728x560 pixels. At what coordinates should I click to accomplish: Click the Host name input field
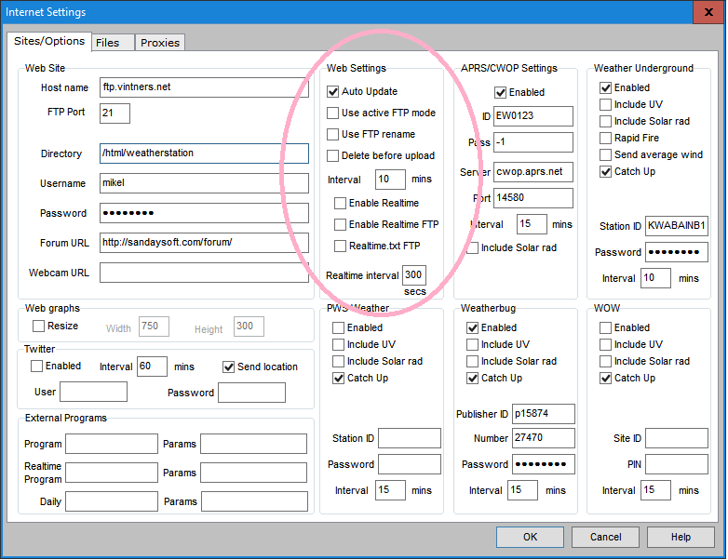[x=203, y=87]
